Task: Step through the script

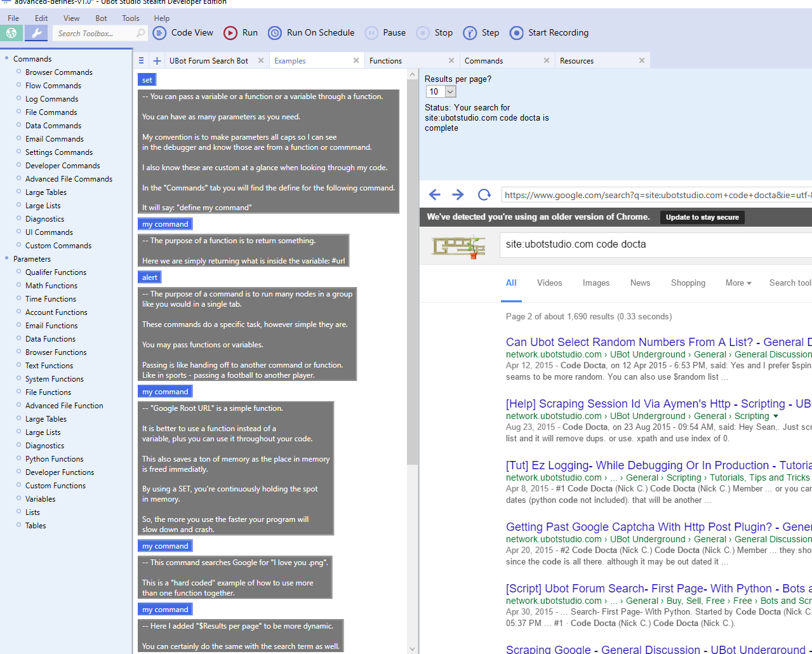Action: click(481, 33)
